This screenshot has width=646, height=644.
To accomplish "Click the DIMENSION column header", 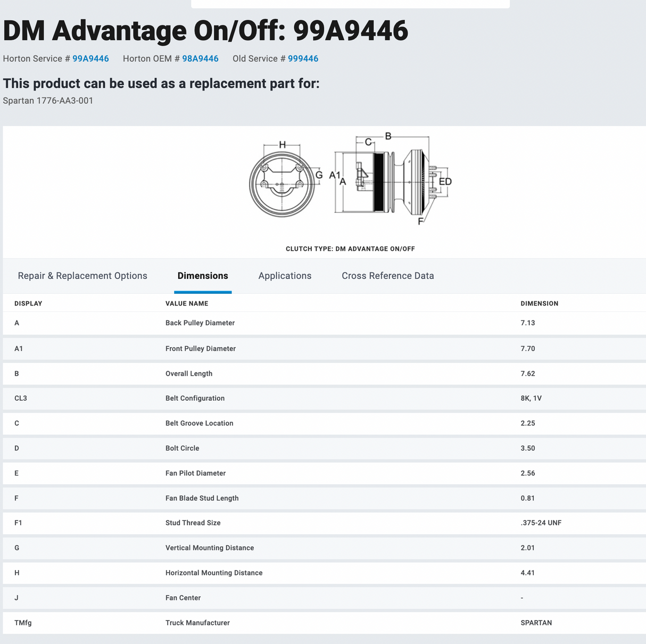I will 539,303.
